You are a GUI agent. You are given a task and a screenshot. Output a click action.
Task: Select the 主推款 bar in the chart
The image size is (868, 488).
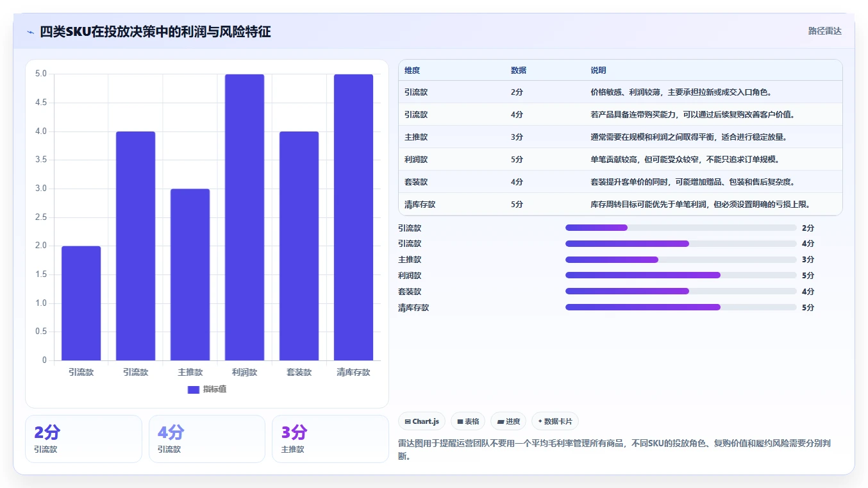click(190, 274)
